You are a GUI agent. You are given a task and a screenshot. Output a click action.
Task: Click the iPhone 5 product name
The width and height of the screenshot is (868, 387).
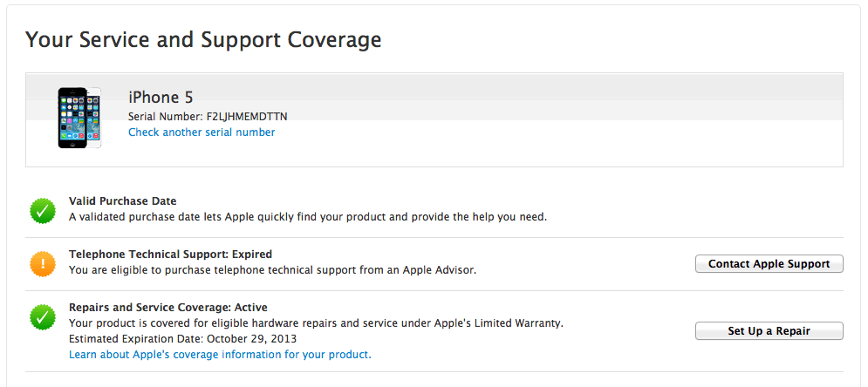161,98
